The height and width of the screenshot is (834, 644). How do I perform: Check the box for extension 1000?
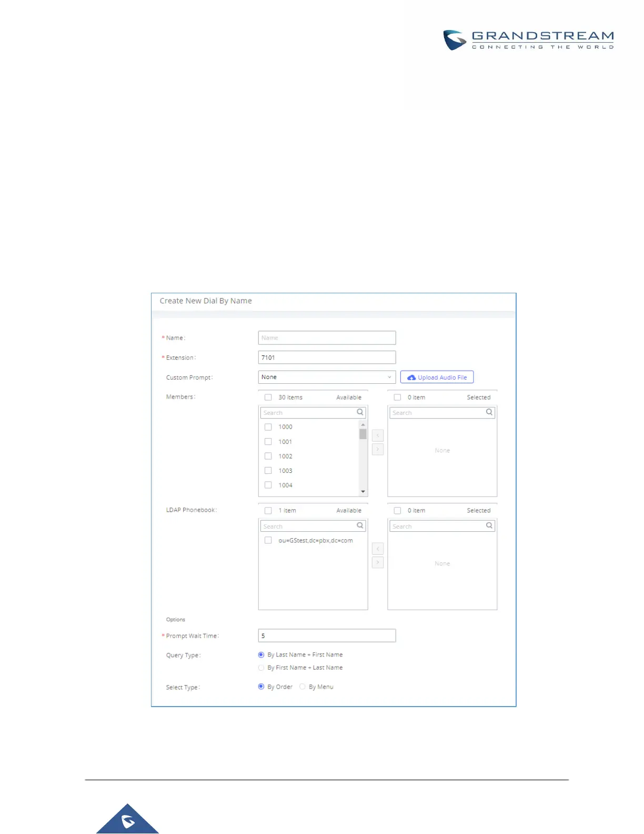(268, 427)
